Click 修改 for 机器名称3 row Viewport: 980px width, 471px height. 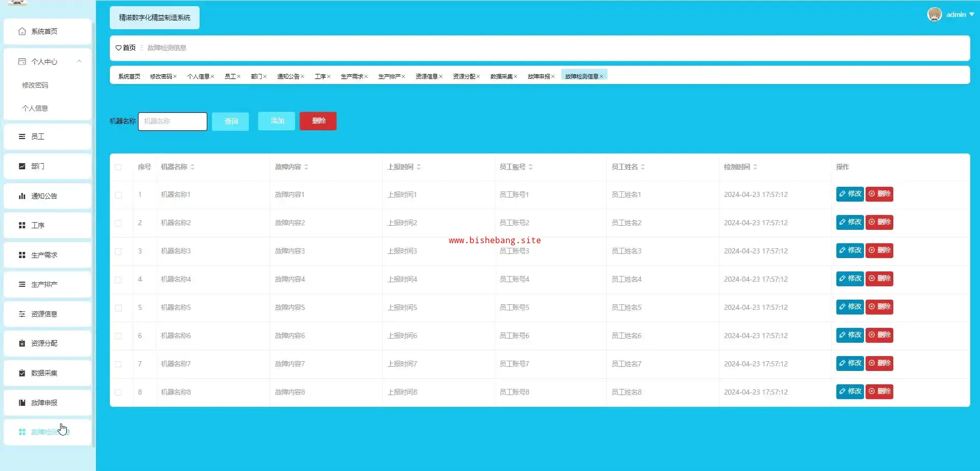pyautogui.click(x=850, y=250)
